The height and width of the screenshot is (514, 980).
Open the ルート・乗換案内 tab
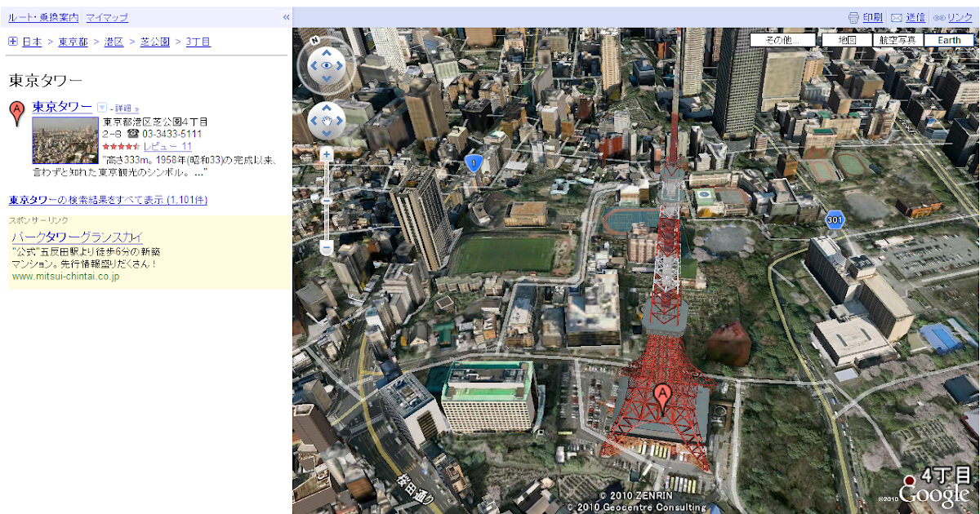[x=44, y=17]
